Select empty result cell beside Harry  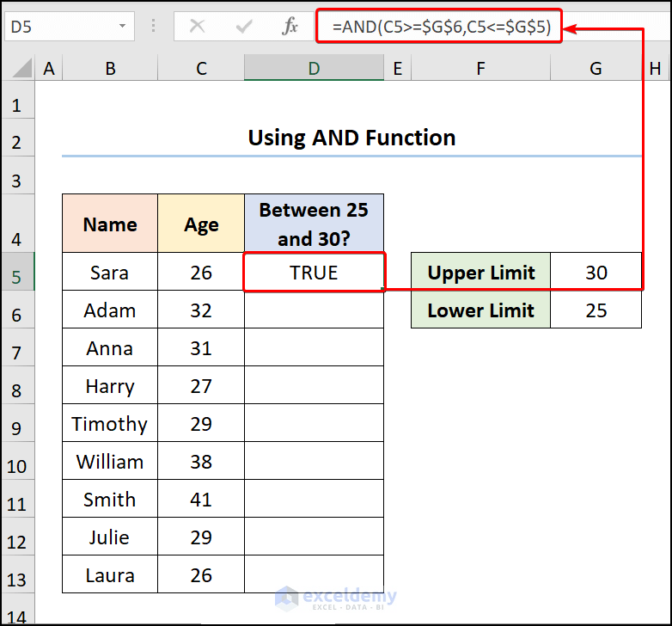(x=314, y=384)
